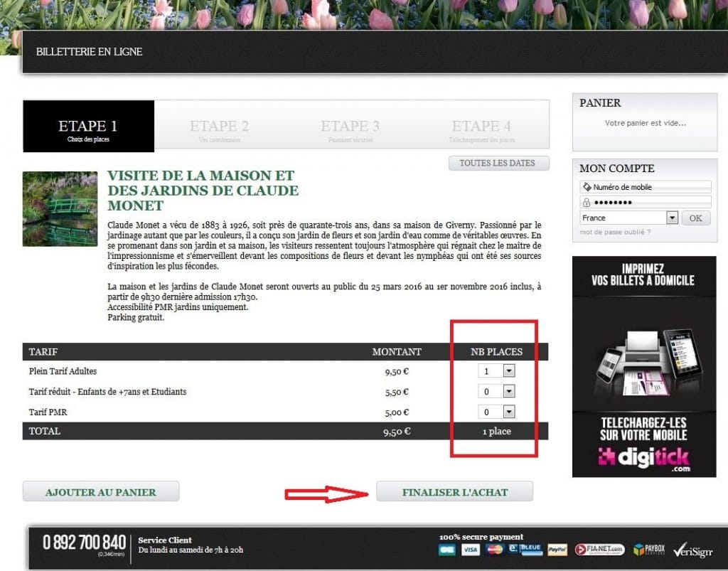Click the phone icon in mobile field

587,187
